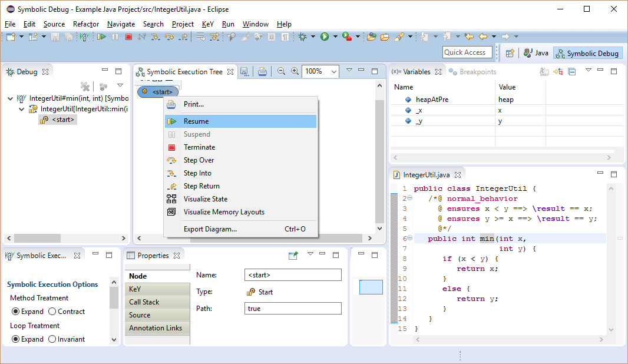This screenshot has height=364, width=628.
Task: Click the Step Over toolbar icon
Action: click(x=170, y=37)
